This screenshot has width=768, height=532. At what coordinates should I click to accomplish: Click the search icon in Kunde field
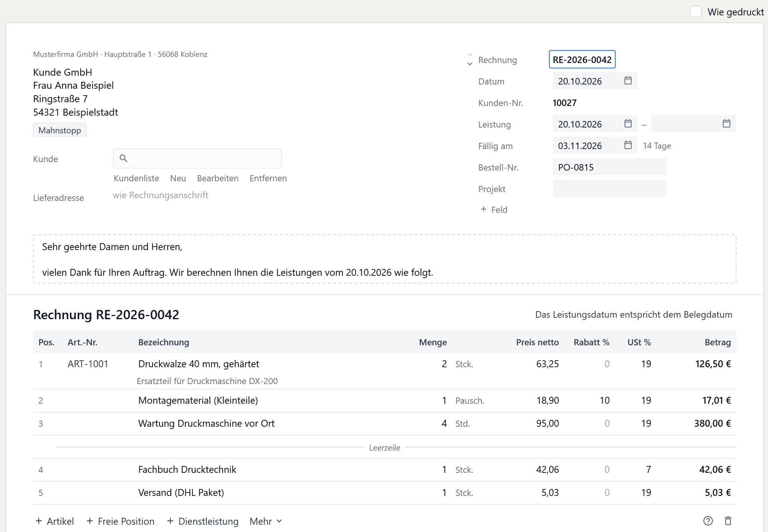(x=123, y=158)
